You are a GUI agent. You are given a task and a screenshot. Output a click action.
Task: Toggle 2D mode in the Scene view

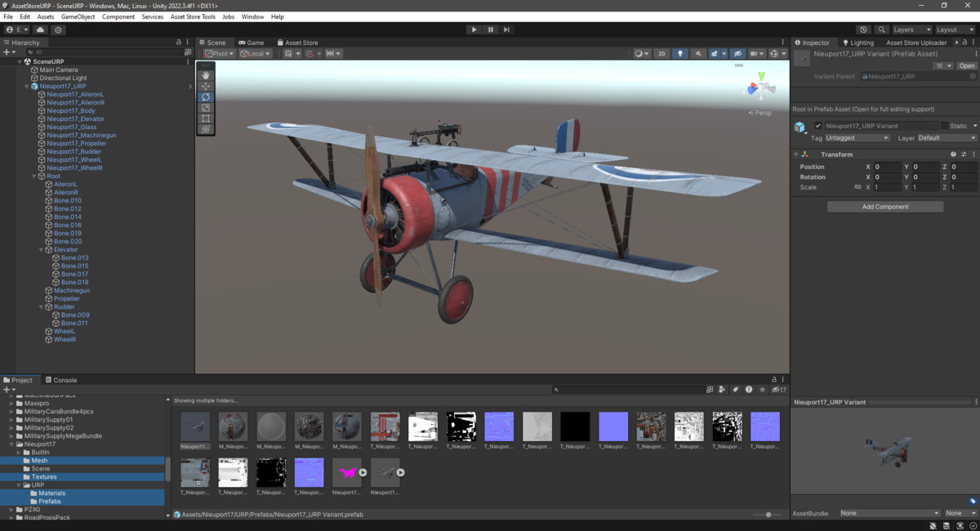660,53
